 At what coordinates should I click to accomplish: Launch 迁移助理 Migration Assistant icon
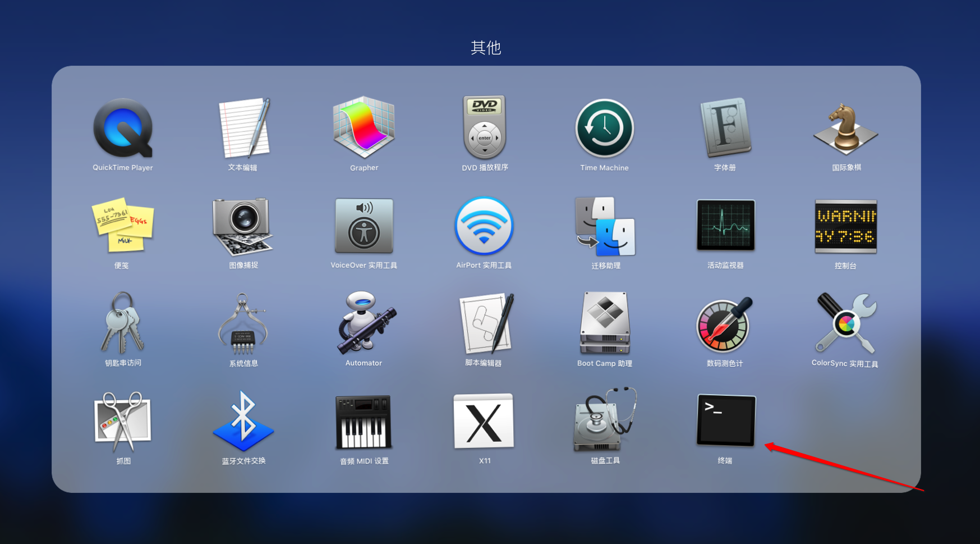605,226
